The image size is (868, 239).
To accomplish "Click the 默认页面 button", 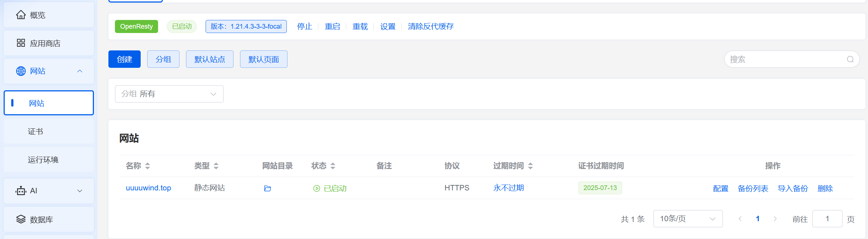I will click(264, 59).
